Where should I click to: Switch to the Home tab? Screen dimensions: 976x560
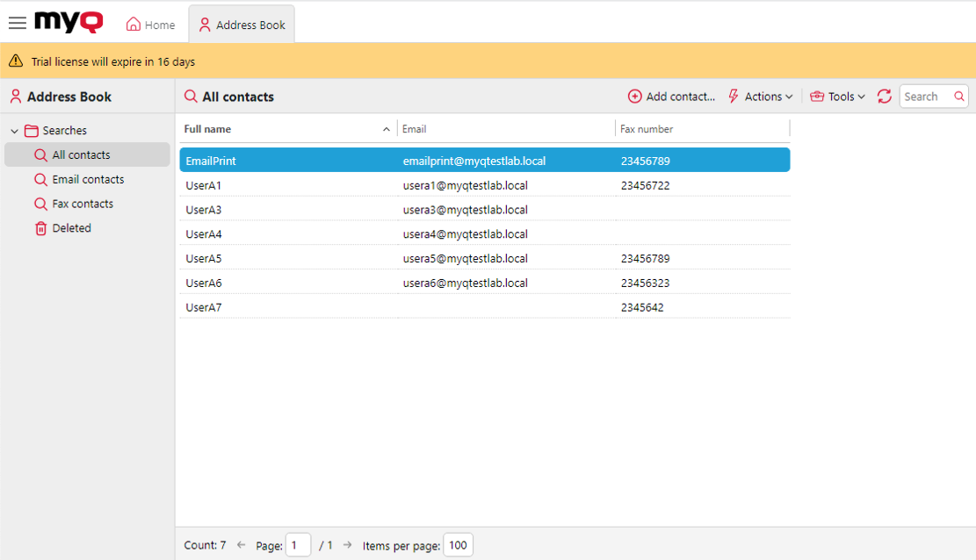pyautogui.click(x=150, y=25)
